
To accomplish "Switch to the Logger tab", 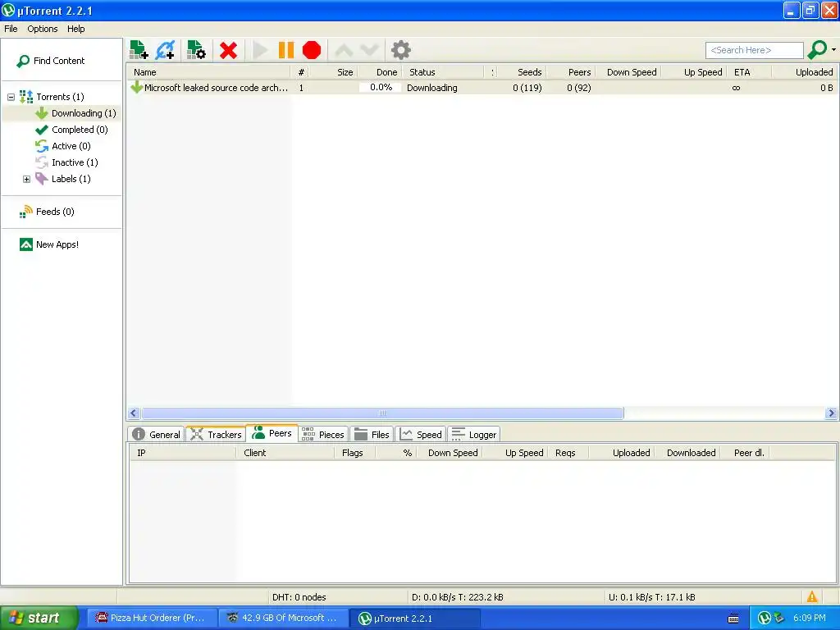I will point(474,435).
